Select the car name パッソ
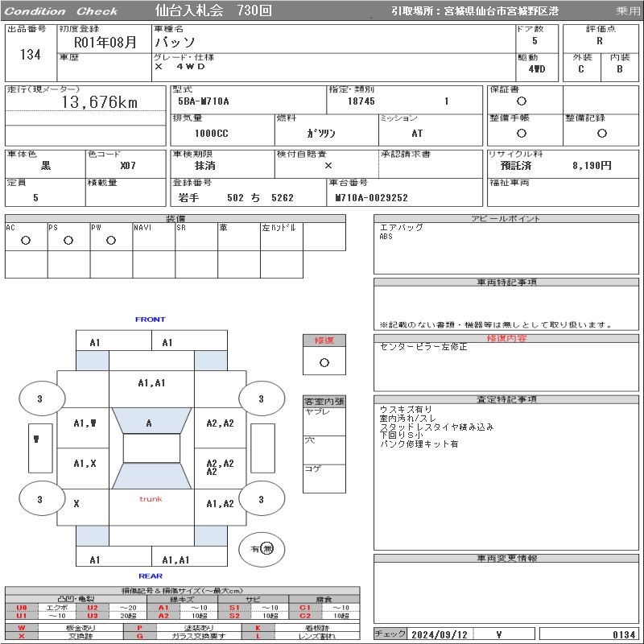Screen dimensions: 644x644 (x=175, y=42)
